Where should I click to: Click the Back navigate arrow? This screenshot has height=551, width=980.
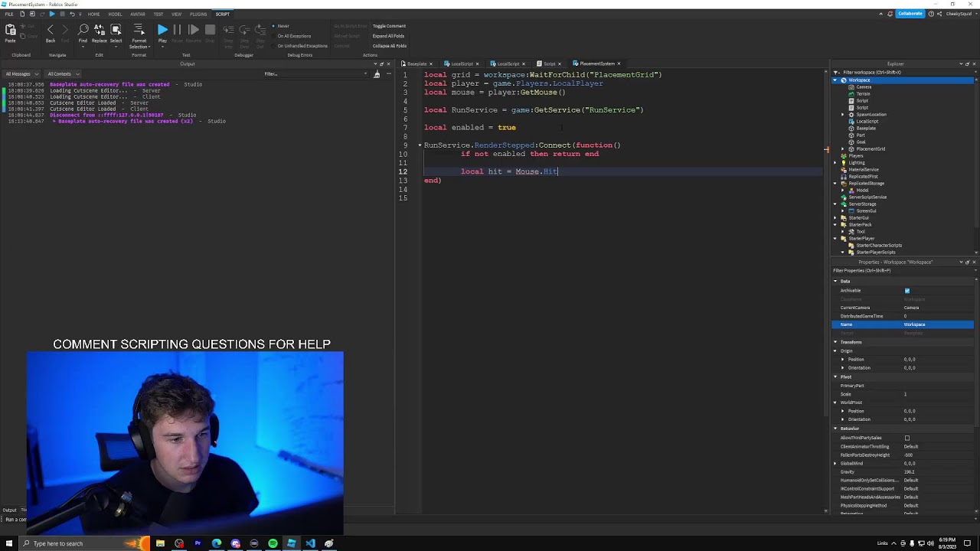51,31
